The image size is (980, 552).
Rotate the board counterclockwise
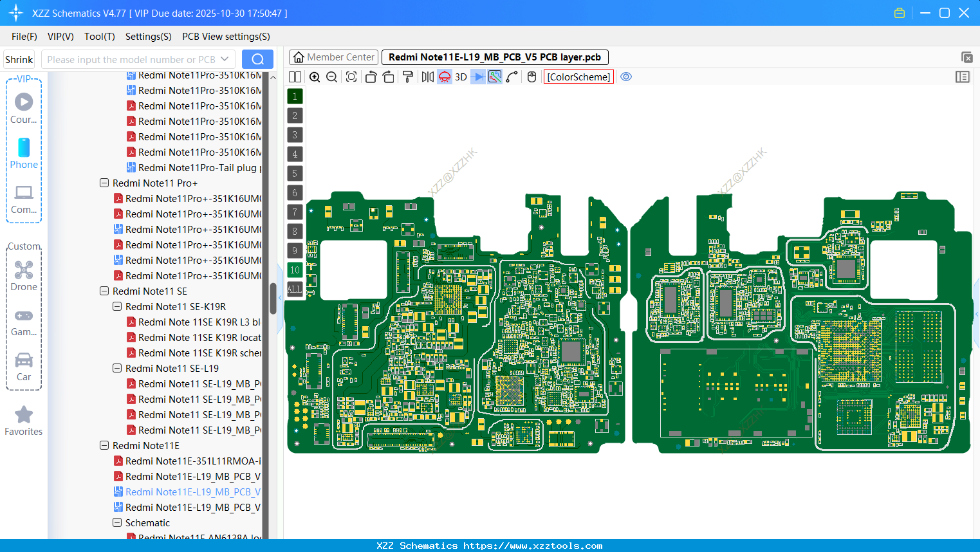371,77
